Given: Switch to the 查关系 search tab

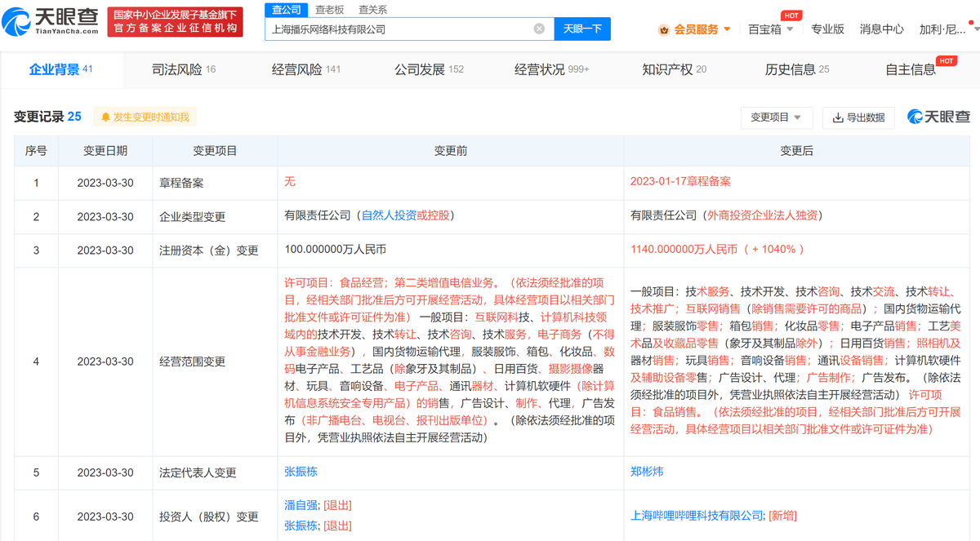Looking at the screenshot, I should pyautogui.click(x=372, y=9).
